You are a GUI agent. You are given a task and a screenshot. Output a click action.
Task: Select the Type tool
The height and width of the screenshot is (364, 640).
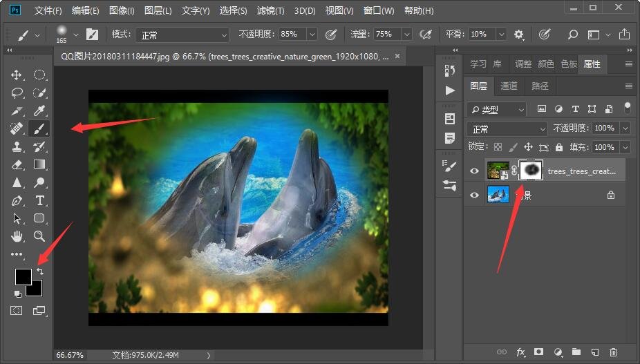coord(39,200)
